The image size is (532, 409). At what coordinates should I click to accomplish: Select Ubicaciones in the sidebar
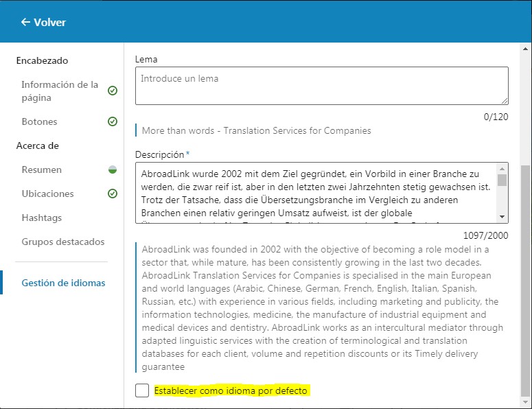[47, 194]
